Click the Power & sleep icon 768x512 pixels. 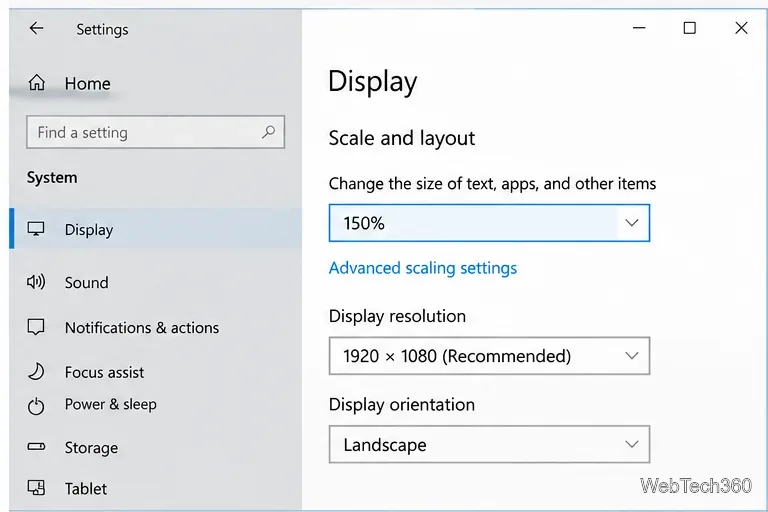pyautogui.click(x=36, y=406)
